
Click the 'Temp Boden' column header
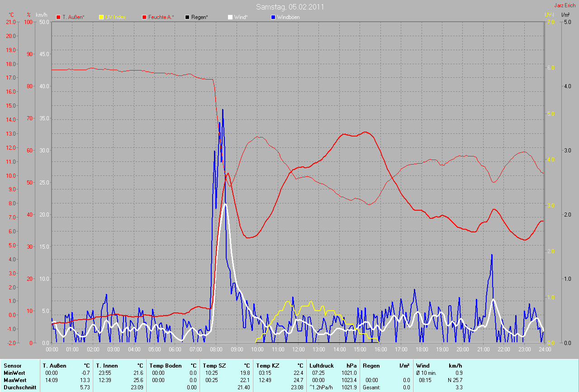coord(166,366)
